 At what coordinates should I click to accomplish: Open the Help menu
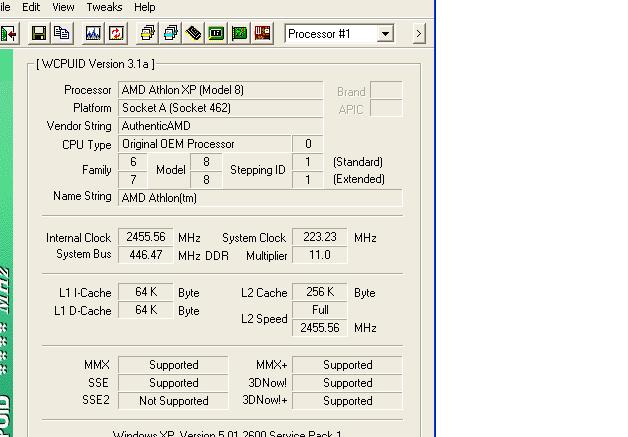(145, 7)
